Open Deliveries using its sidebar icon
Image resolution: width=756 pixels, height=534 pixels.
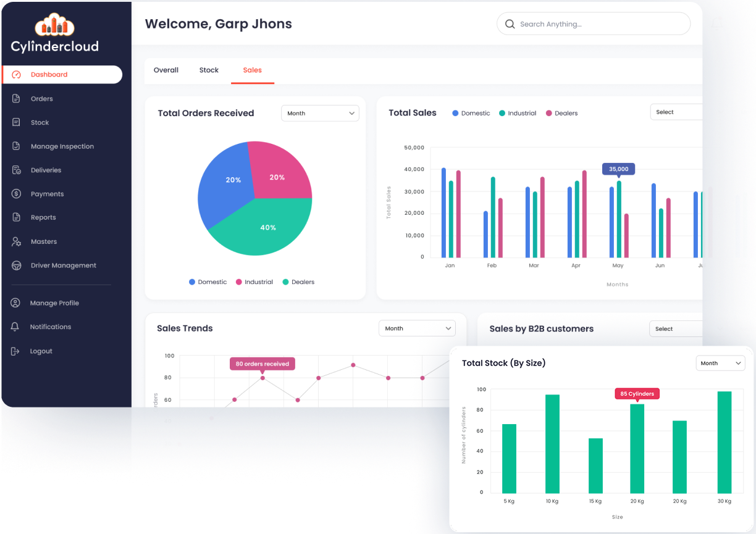tap(17, 170)
